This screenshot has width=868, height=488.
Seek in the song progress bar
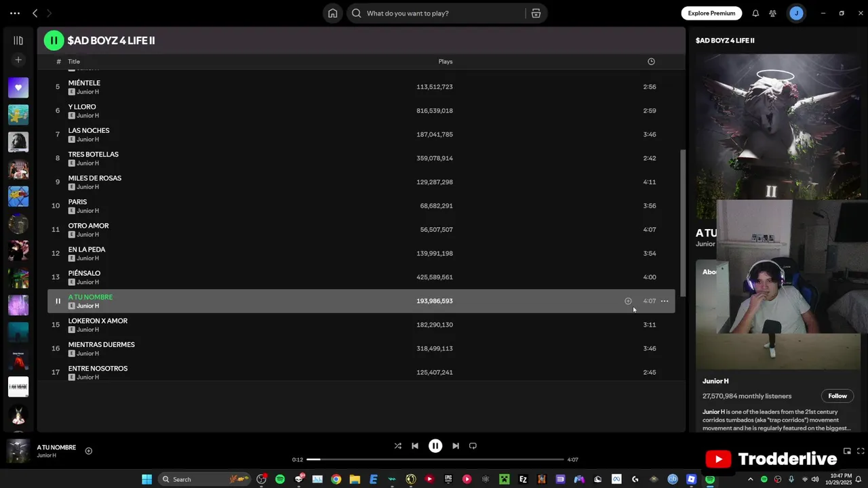coord(435,460)
